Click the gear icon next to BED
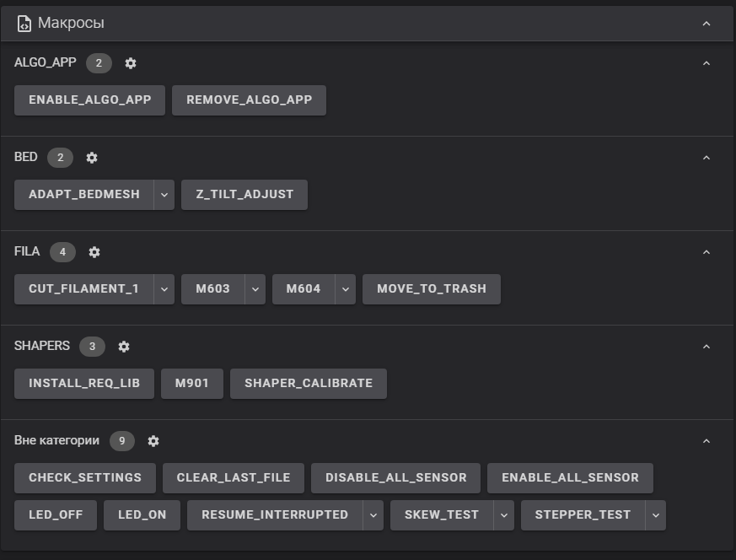The height and width of the screenshot is (560, 736). [x=92, y=158]
